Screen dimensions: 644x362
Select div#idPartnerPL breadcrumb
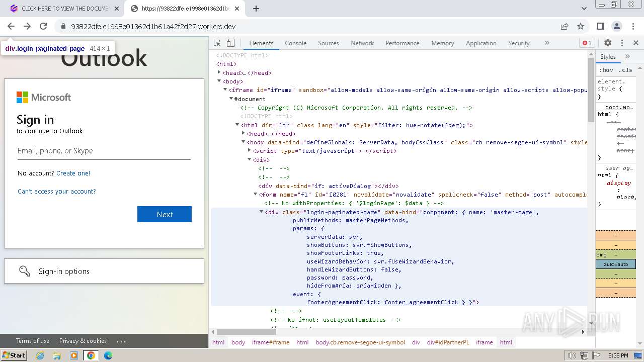448,342
